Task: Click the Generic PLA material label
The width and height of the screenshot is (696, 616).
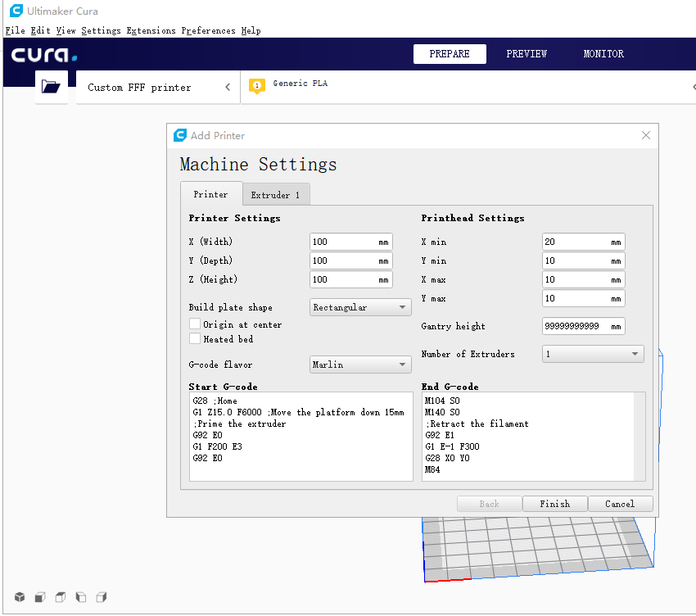Action: coord(300,83)
